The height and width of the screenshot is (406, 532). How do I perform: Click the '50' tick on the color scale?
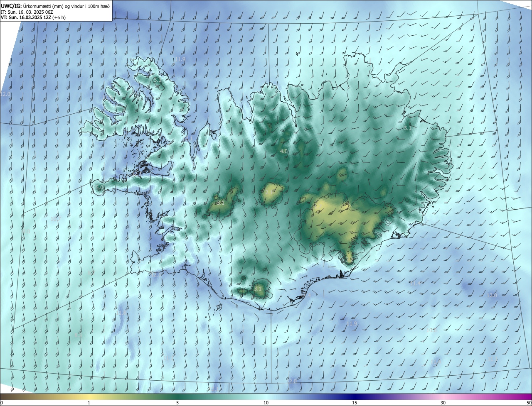pyautogui.click(x=529, y=403)
